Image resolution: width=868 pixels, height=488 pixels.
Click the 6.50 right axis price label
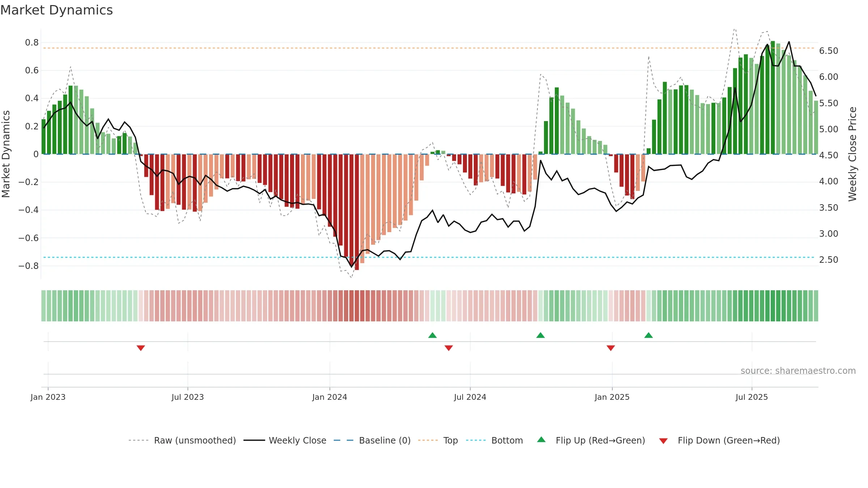point(829,51)
